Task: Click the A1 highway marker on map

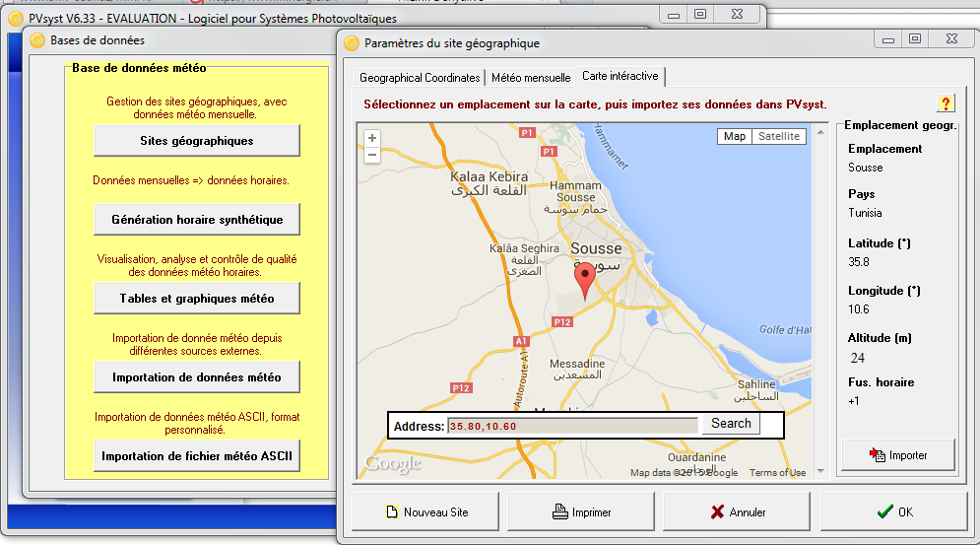Action: [521, 341]
